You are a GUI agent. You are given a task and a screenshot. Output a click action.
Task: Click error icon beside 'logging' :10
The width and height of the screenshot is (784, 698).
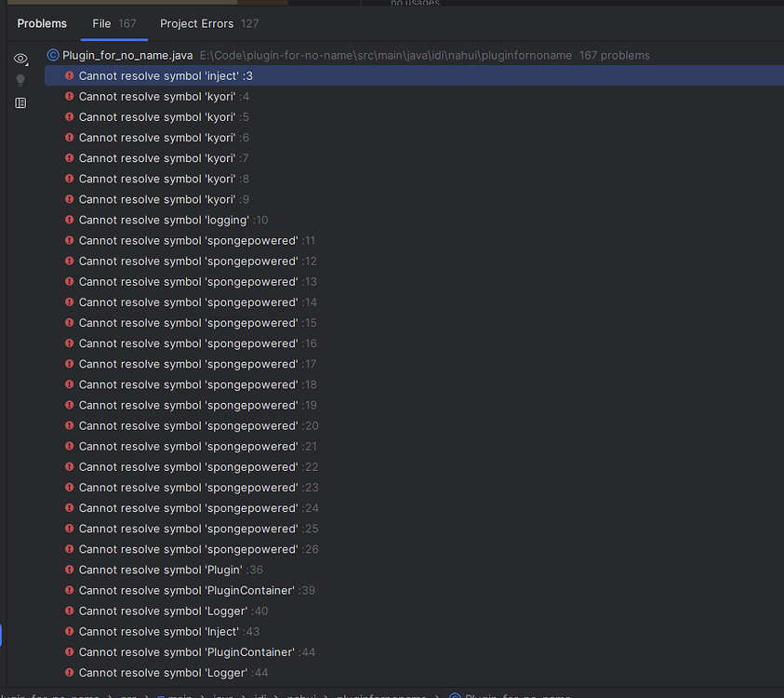[70, 220]
